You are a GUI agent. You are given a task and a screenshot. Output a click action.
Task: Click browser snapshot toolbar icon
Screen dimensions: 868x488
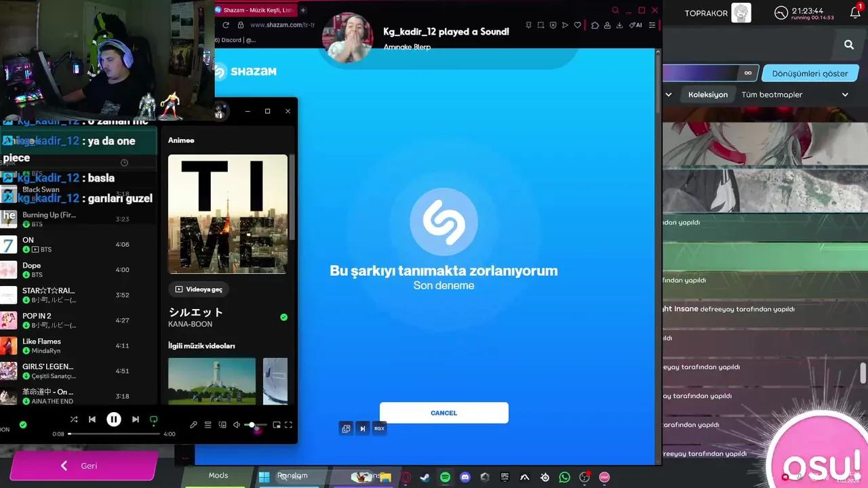[x=540, y=25]
